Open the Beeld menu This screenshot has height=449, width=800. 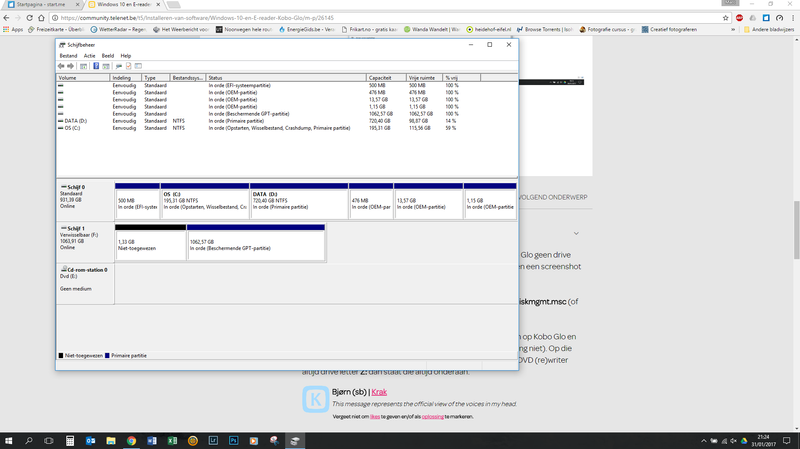(107, 56)
